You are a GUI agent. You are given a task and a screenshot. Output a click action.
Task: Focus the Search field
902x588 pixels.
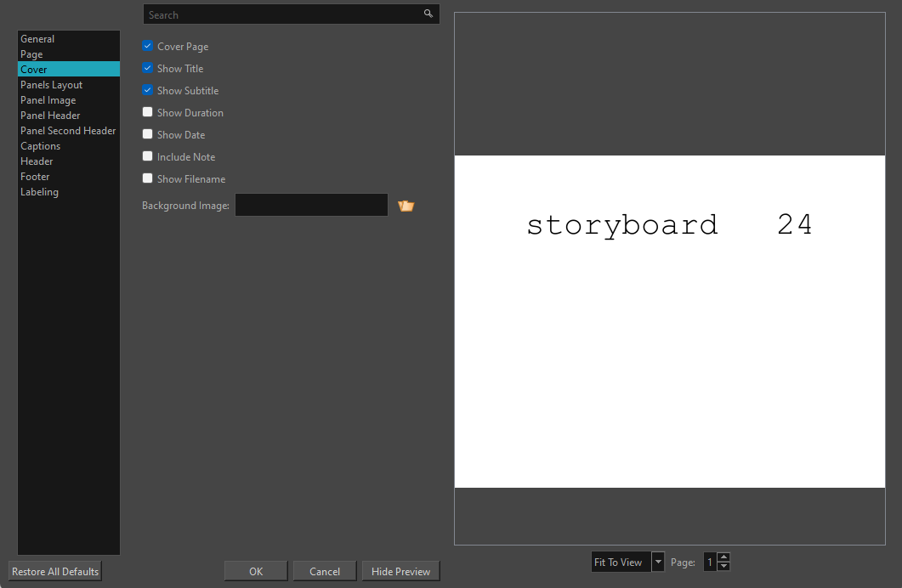pos(291,14)
